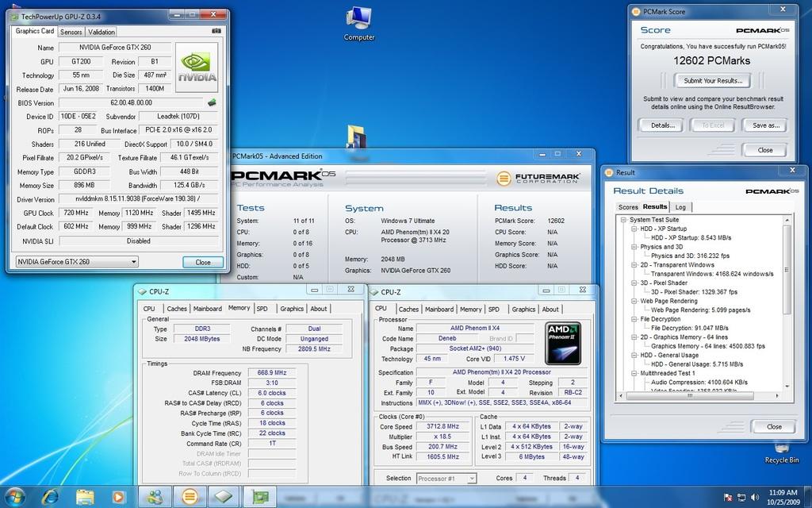
Task: Collapse the File Decryption node
Action: click(634, 319)
